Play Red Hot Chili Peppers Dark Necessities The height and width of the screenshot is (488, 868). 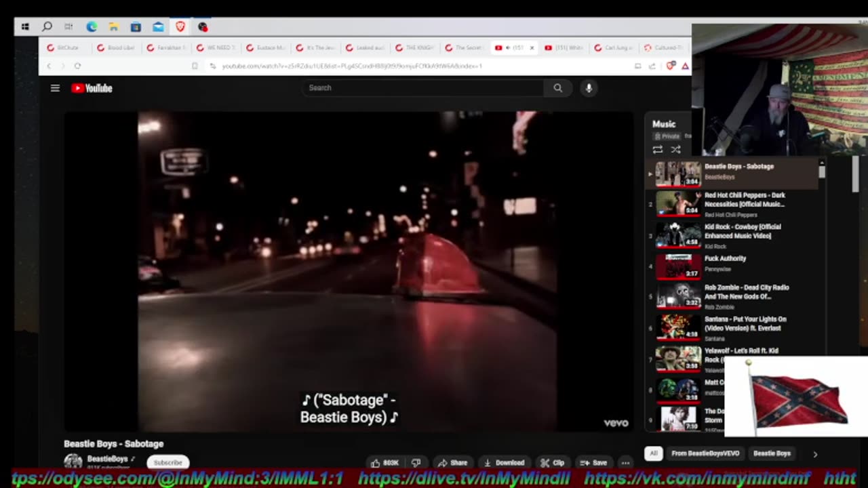[x=734, y=204]
